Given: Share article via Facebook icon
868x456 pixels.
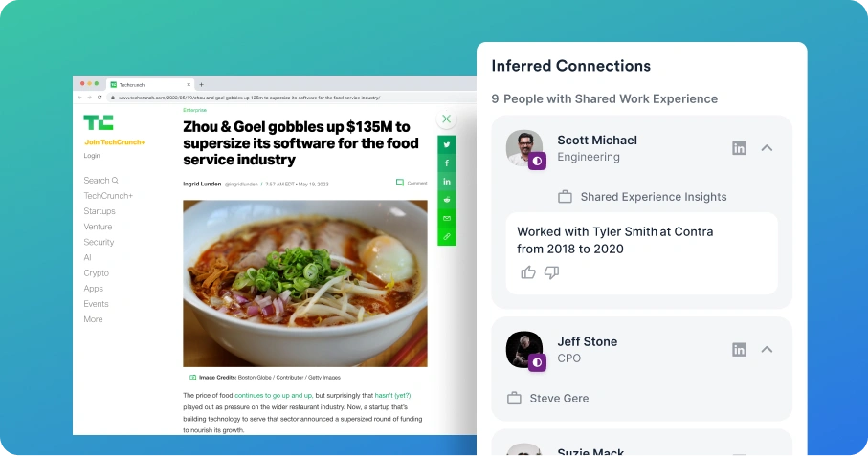Looking at the screenshot, I should click(x=447, y=163).
